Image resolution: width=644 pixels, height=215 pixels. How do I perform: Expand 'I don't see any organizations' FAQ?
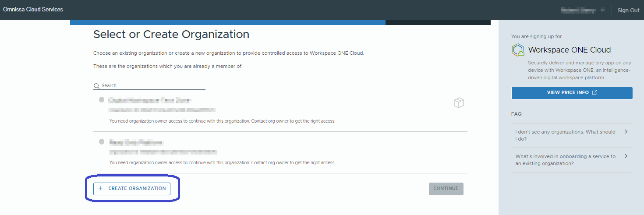[572, 135]
